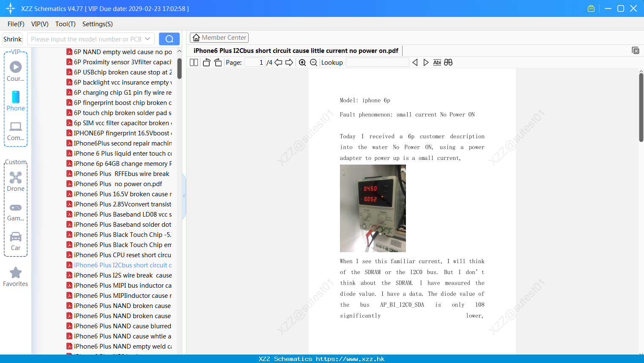Toggle the Abi whole-word match icon
The image size is (644, 363).
tap(437, 62)
